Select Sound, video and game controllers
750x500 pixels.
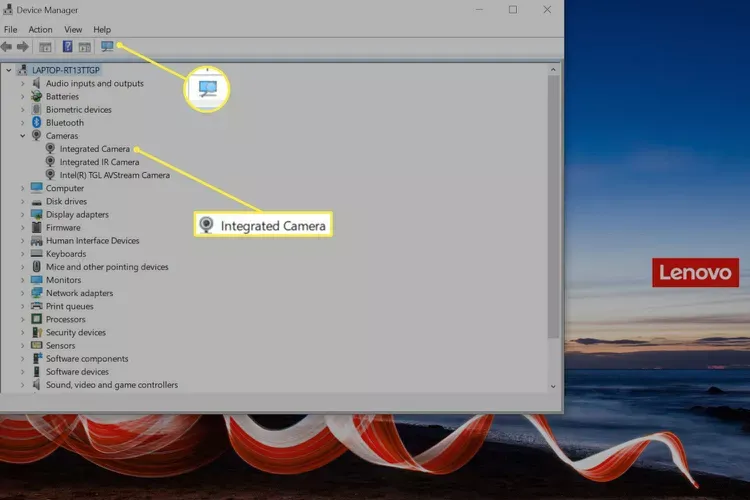(111, 385)
